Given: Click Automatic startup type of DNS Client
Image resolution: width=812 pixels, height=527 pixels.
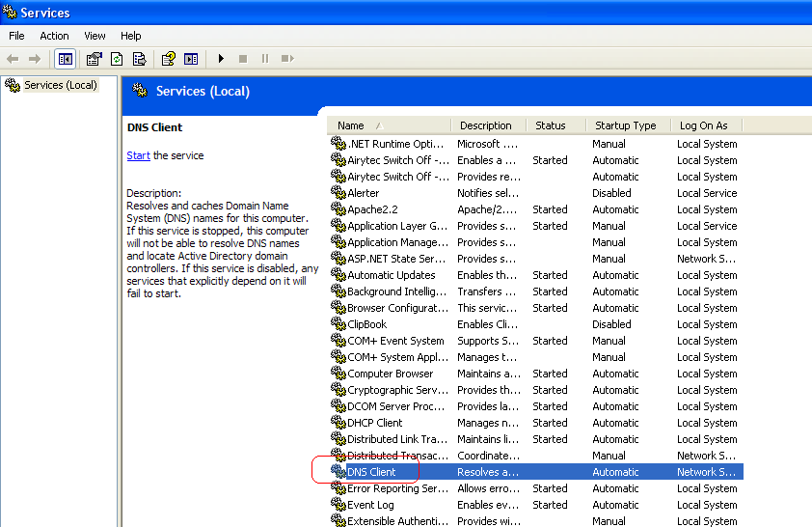Looking at the screenshot, I should point(615,472).
